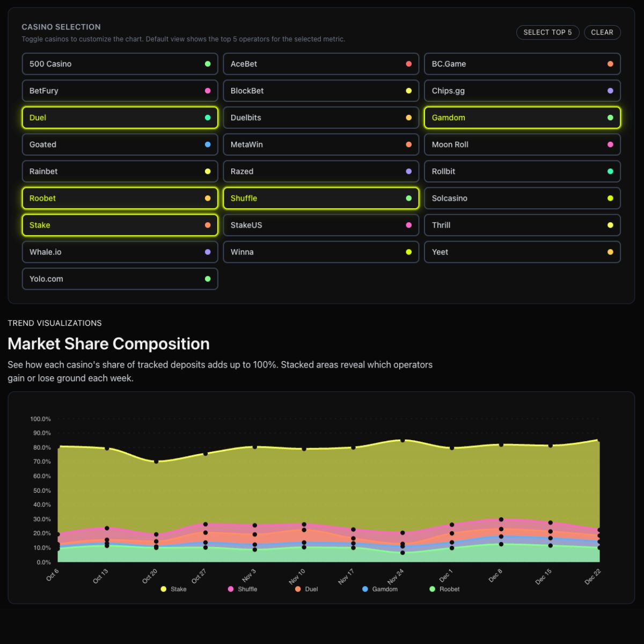Click orange Duel legend dot
The height and width of the screenshot is (644, 644).
(x=298, y=589)
